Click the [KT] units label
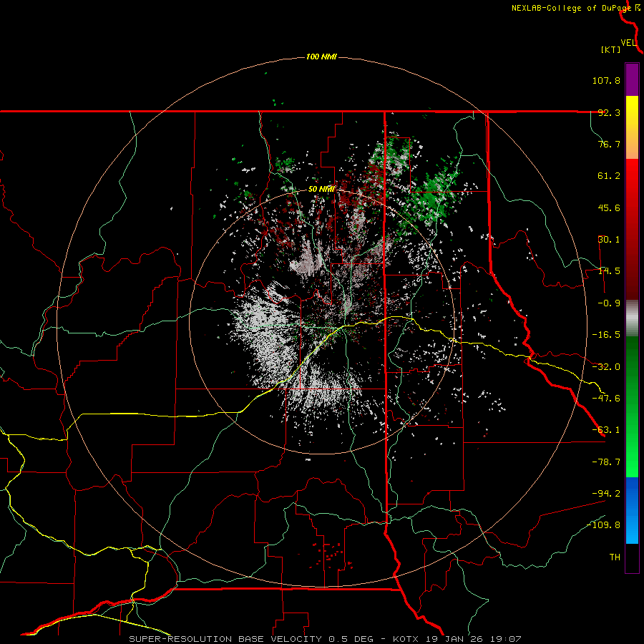Viewport: 644px width, 644px height. click(610, 49)
